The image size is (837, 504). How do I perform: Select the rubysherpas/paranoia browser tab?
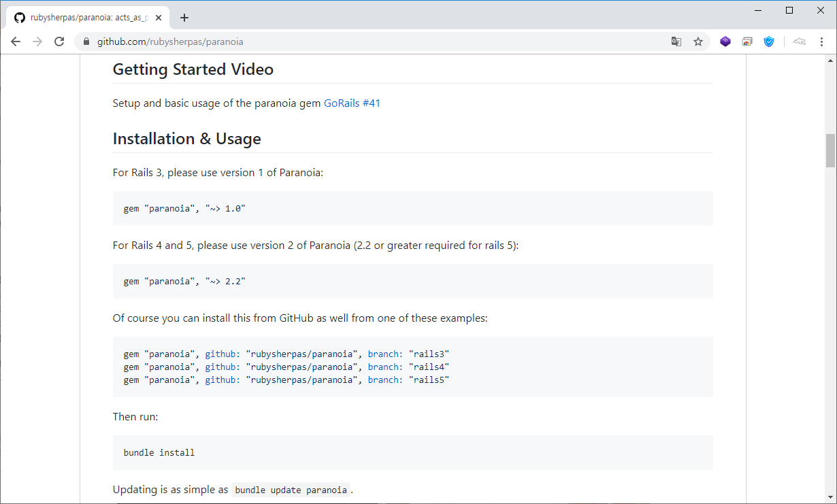[88, 18]
